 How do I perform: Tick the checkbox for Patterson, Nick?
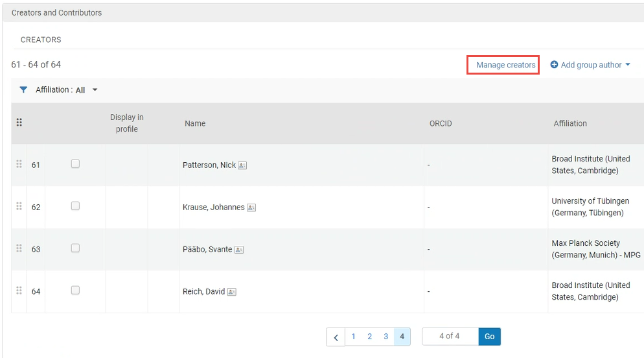point(75,164)
